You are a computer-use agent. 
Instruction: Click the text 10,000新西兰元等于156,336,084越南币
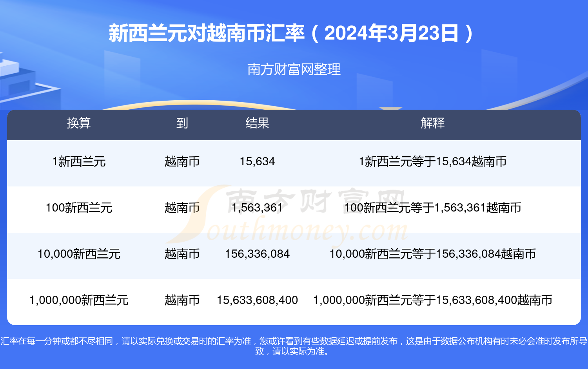click(433, 254)
